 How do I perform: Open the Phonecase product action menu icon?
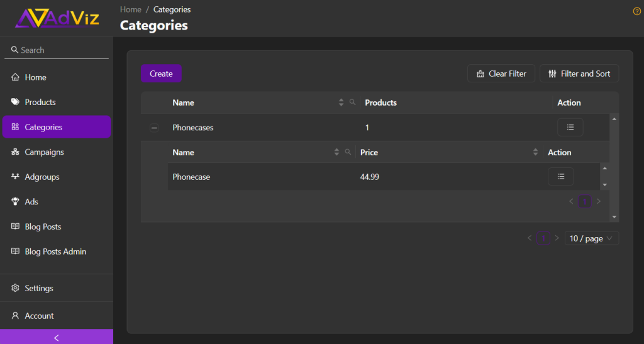[560, 177]
